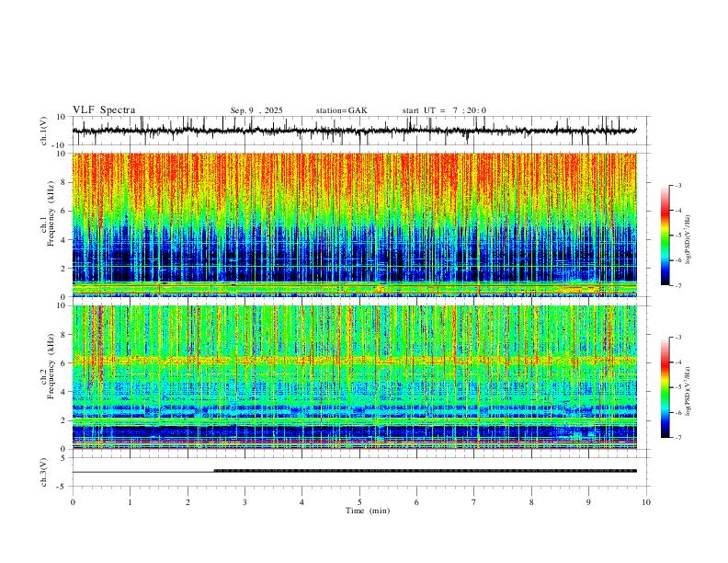Click time axis tick label '10'
Image resolution: width=728 pixels, height=563 pixels.
coord(646,502)
